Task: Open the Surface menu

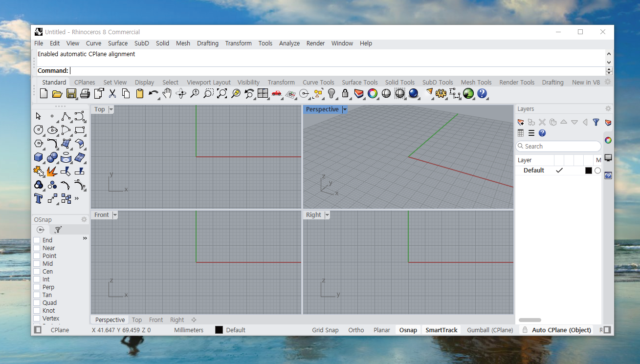Action: coord(118,43)
